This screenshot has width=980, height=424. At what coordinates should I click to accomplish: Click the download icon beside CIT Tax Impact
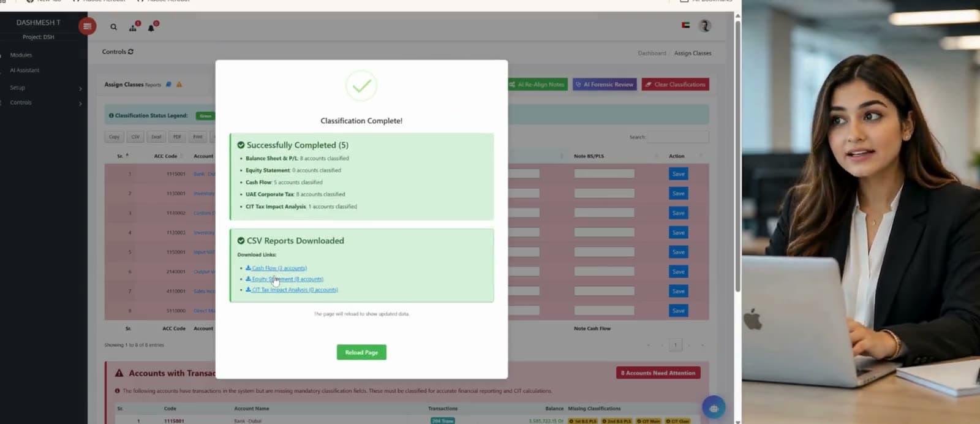tap(248, 289)
